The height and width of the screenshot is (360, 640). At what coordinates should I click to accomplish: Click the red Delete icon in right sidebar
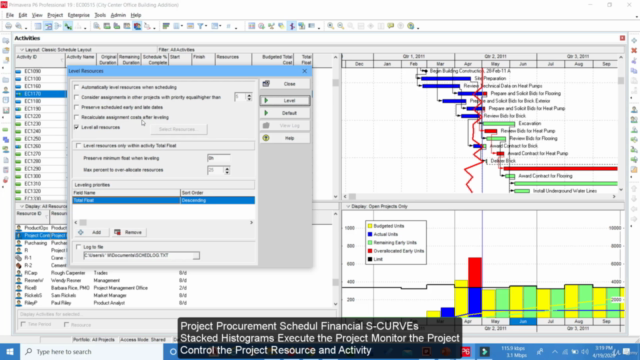(x=634, y=50)
